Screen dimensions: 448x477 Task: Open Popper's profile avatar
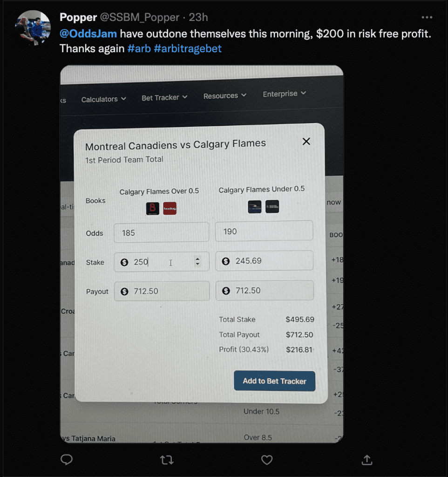click(x=33, y=27)
